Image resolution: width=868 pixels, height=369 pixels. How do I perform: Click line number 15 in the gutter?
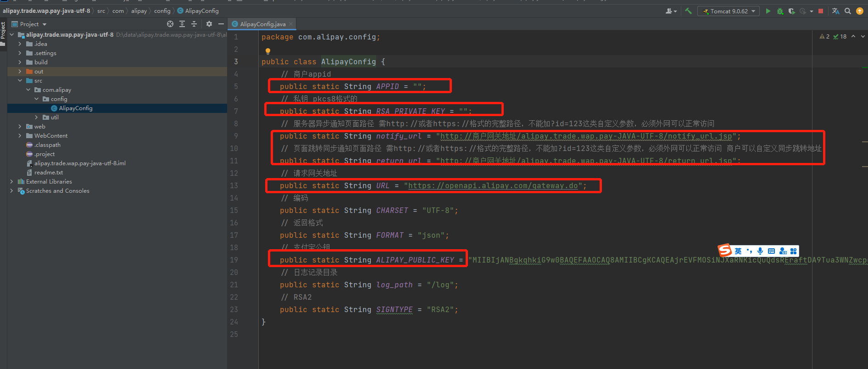click(x=234, y=211)
